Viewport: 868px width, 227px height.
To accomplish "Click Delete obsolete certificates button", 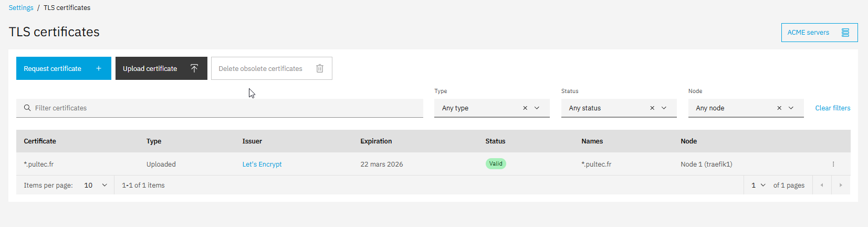I will pyautogui.click(x=271, y=69).
